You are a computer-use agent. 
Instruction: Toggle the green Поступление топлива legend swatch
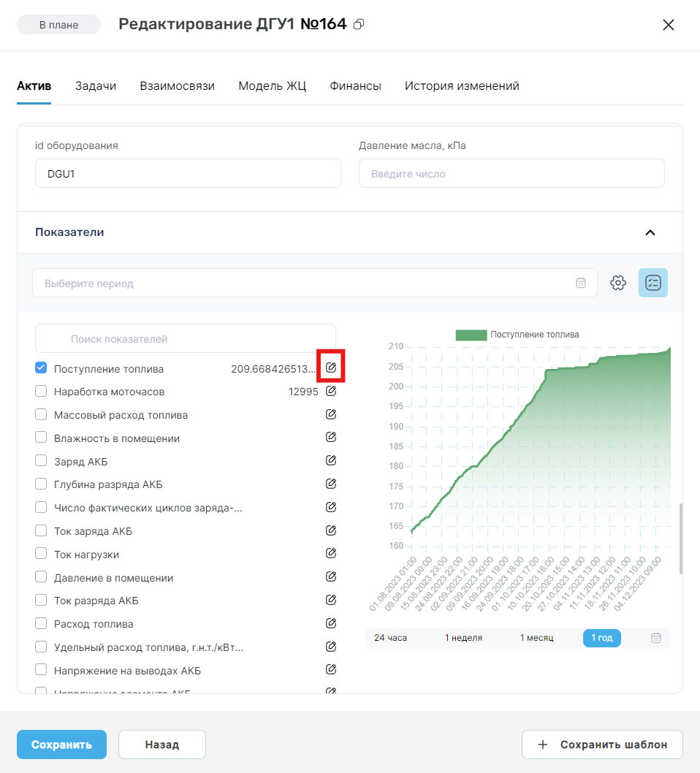click(471, 335)
